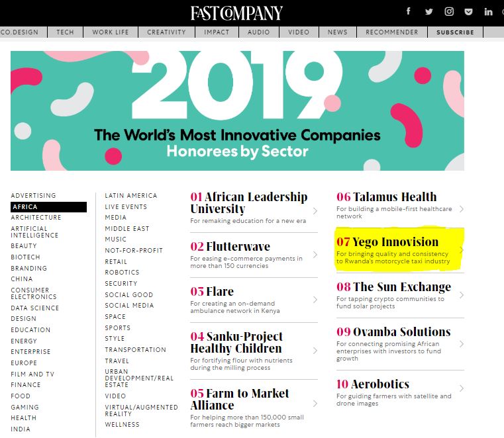Select the ARCHITECTURE sector
This screenshot has height=438, width=504.
pyautogui.click(x=36, y=218)
